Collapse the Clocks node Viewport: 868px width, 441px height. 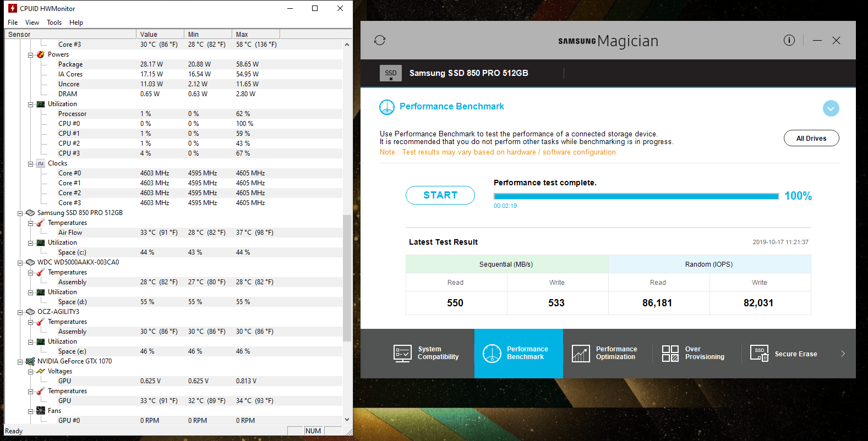click(31, 164)
